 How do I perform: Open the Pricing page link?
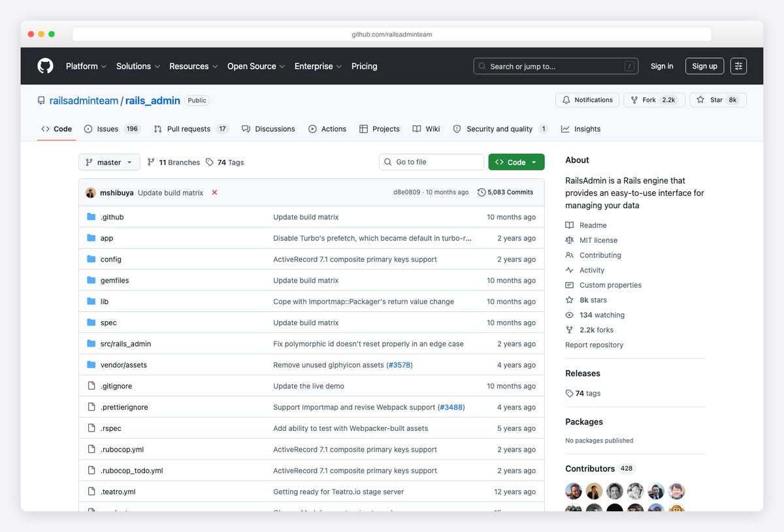[365, 66]
